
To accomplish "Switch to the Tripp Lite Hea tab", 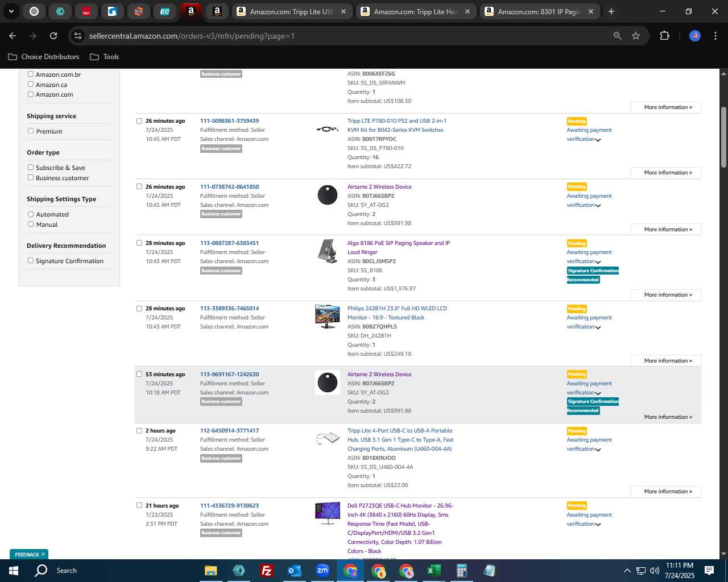I will tap(415, 11).
